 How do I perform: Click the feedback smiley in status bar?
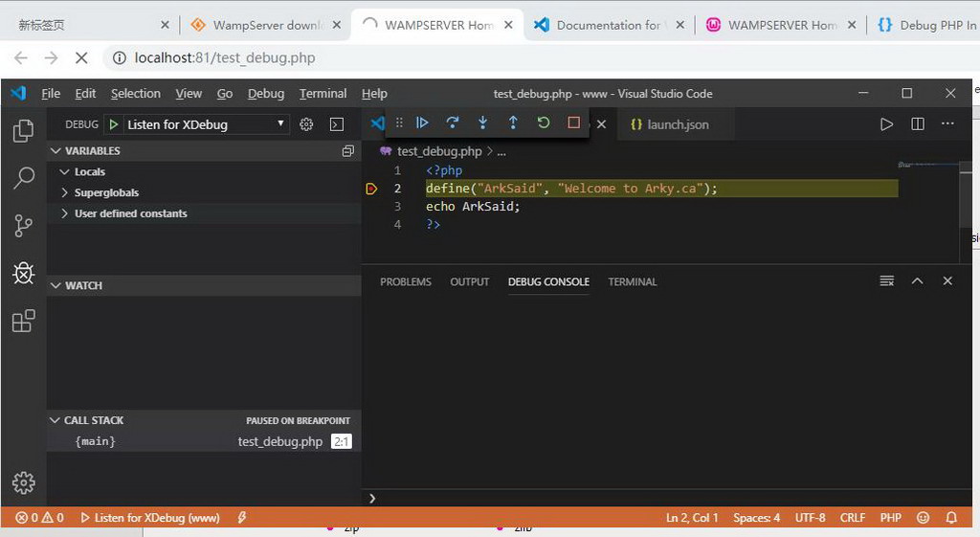click(x=924, y=518)
